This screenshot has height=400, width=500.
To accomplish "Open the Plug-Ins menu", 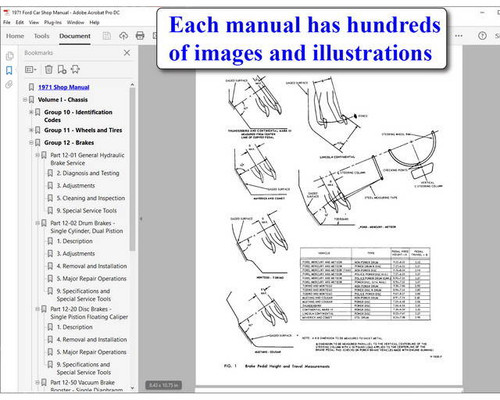I will click(x=53, y=22).
